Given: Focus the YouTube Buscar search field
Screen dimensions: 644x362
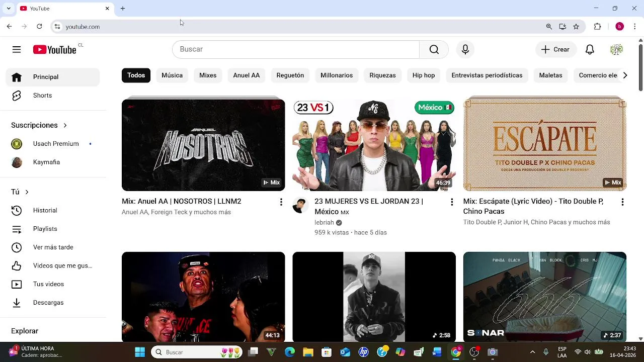Looking at the screenshot, I should click(296, 49).
